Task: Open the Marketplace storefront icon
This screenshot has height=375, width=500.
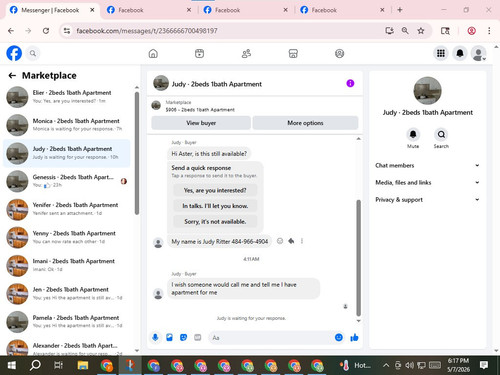Action: tap(293, 53)
